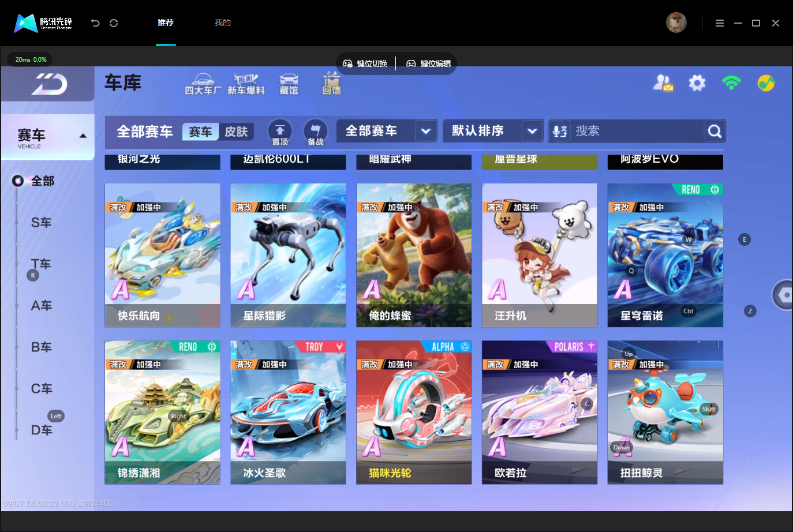Click the 备战 battle prep button

(315, 132)
